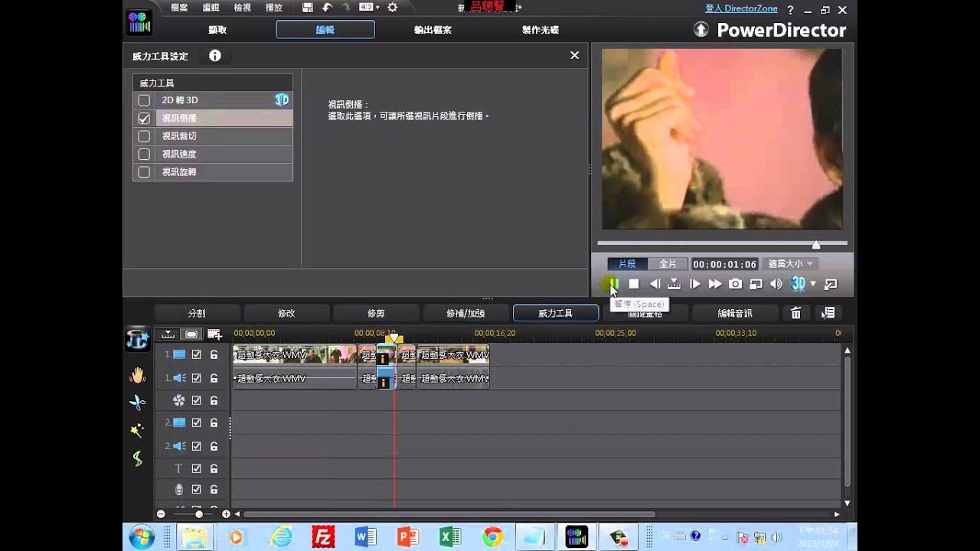This screenshot has width=980, height=551.
Task: Step to the next frame
Action: [x=695, y=284]
